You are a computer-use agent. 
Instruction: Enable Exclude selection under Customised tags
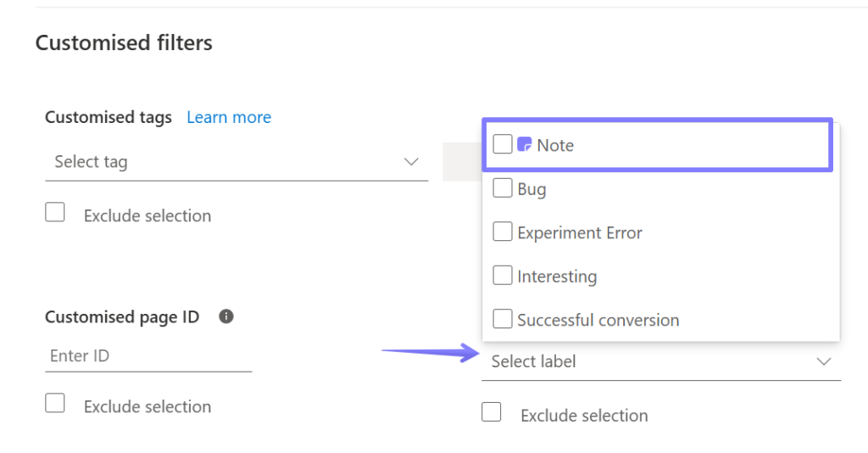point(55,214)
